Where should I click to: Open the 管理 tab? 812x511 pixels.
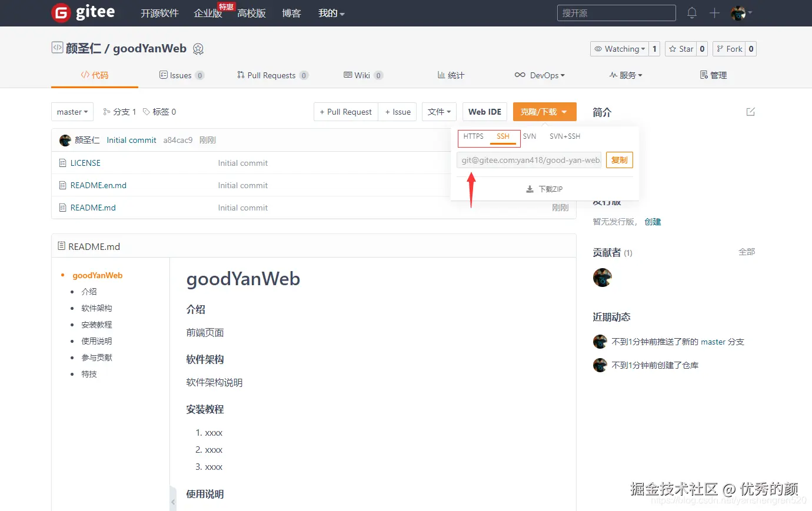click(x=713, y=75)
